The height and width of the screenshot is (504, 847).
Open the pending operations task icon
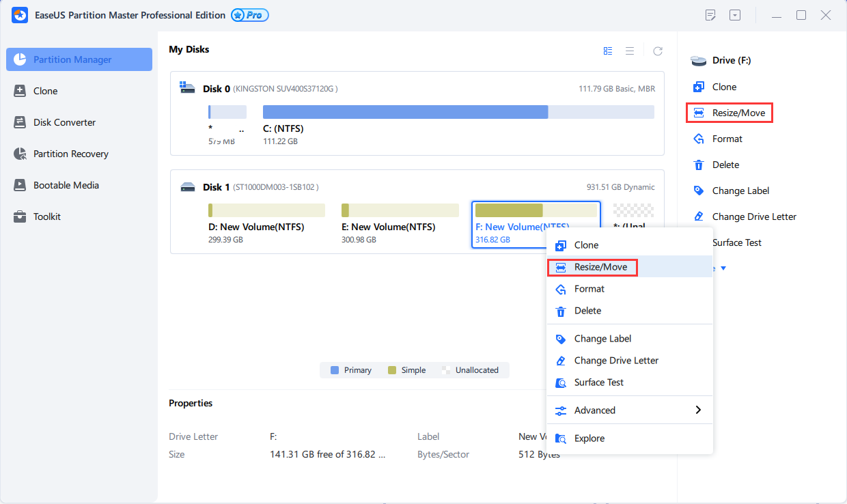coord(711,15)
